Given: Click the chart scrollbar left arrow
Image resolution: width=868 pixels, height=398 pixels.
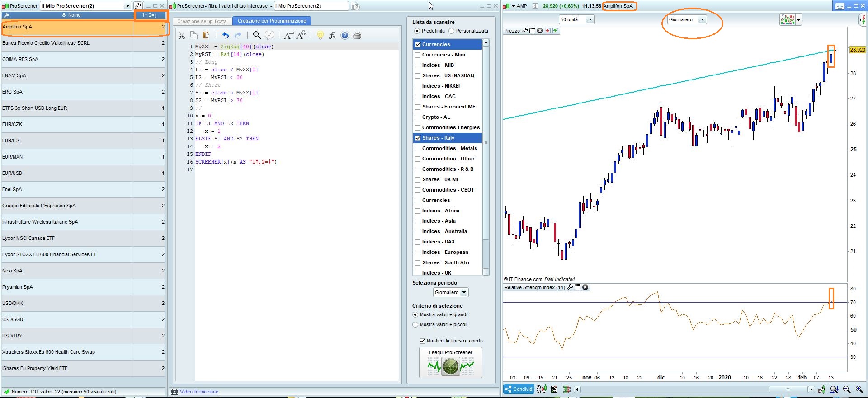Looking at the screenshot, I should (x=577, y=389).
